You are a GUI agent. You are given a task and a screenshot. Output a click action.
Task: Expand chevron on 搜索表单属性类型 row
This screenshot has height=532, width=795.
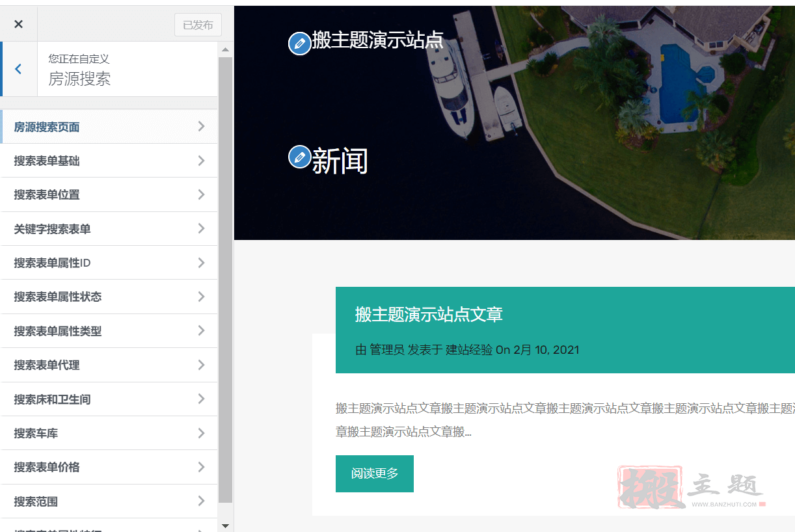point(201,331)
